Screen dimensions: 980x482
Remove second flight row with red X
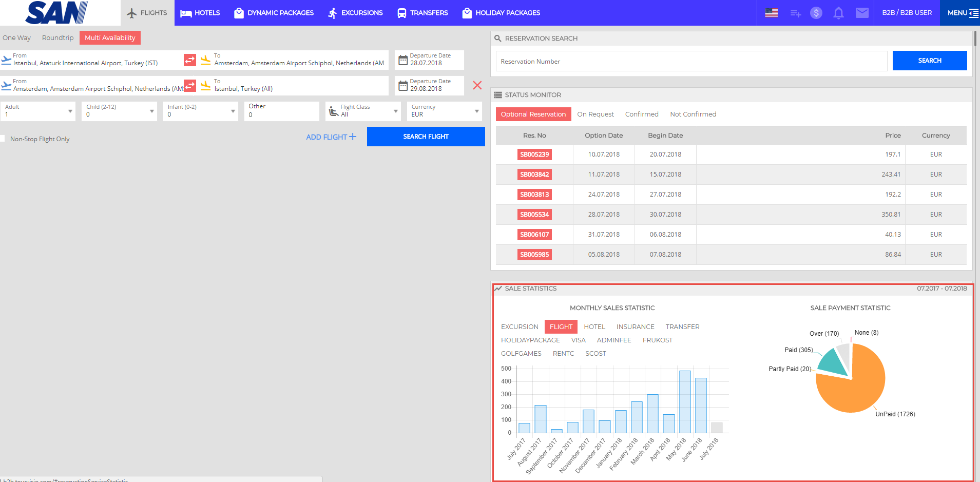tap(477, 85)
